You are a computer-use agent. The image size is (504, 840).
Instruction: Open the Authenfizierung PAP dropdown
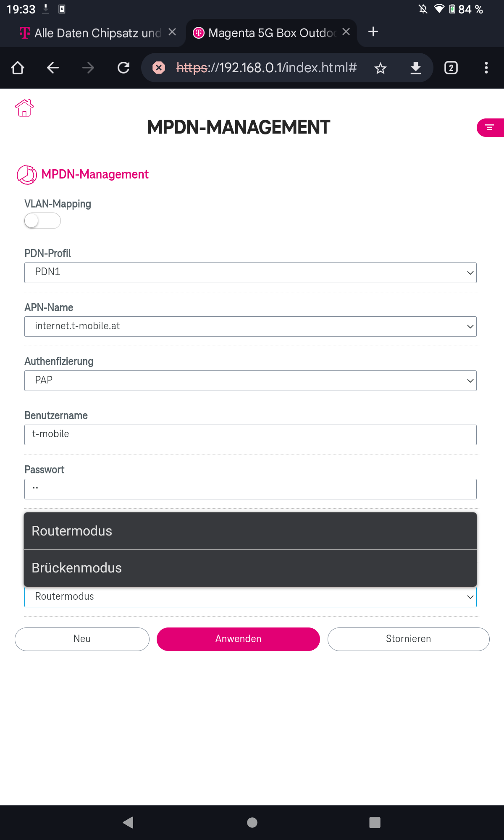(x=250, y=381)
